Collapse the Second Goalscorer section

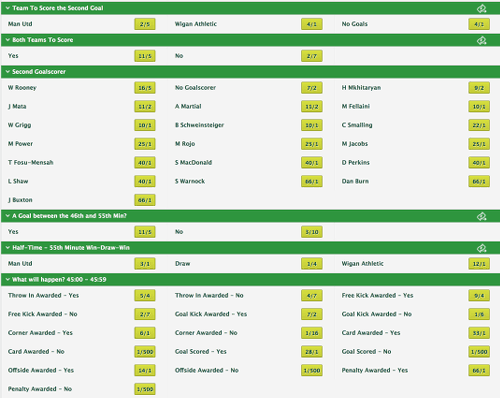(x=8, y=72)
